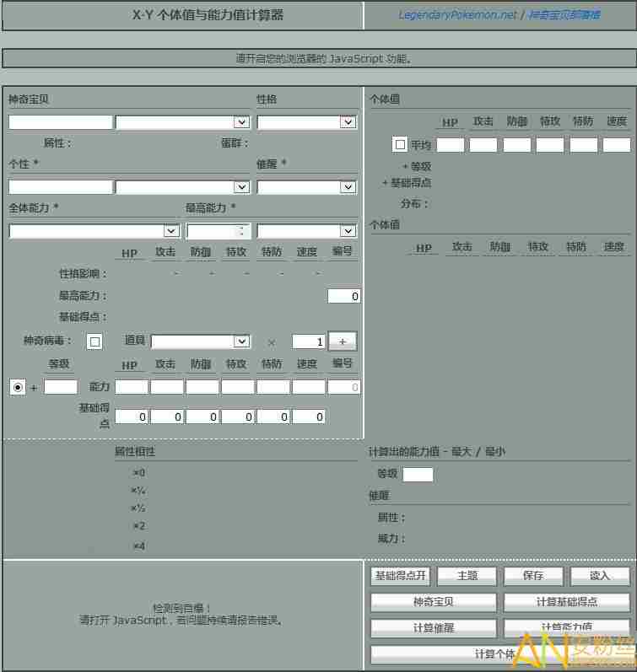Viewport: 637px width, 672px height.
Task: Click the 防御 field in the 能力 row
Action: 202,386
